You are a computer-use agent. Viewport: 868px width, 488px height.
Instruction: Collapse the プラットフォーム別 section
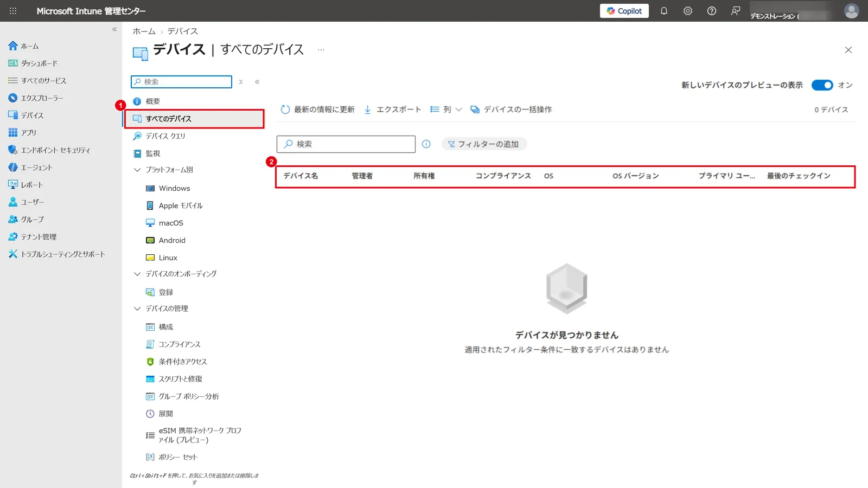coord(137,170)
